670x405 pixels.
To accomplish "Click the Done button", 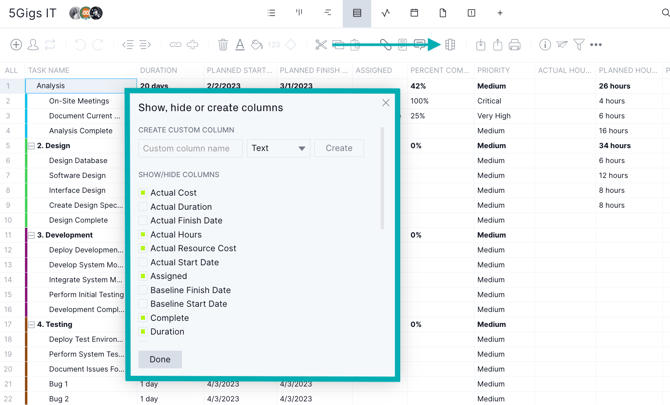I will pyautogui.click(x=160, y=359).
